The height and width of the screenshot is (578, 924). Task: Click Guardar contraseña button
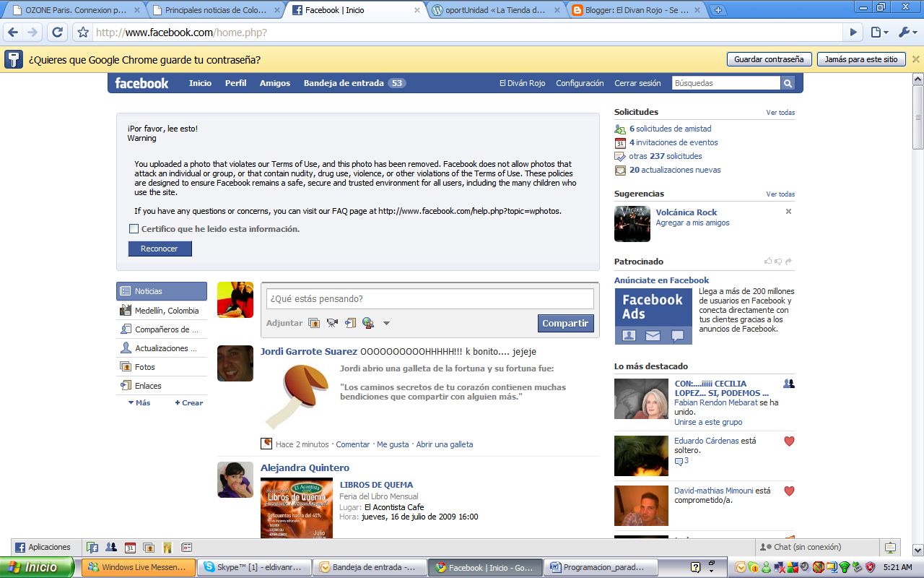pos(769,59)
